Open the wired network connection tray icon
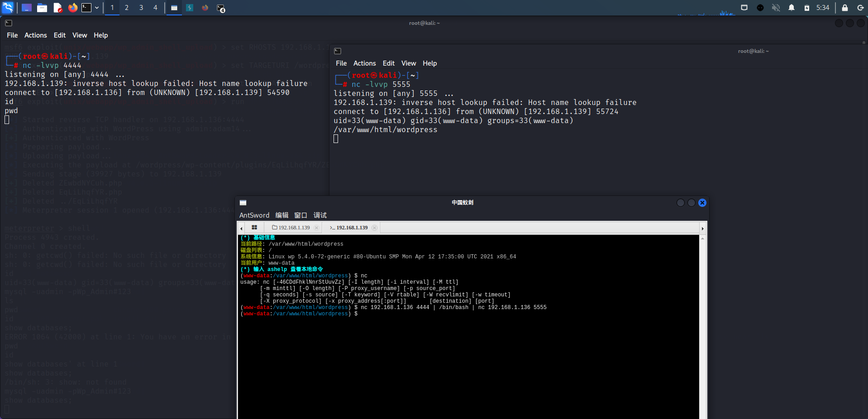This screenshot has height=419, width=868. pyautogui.click(x=744, y=8)
